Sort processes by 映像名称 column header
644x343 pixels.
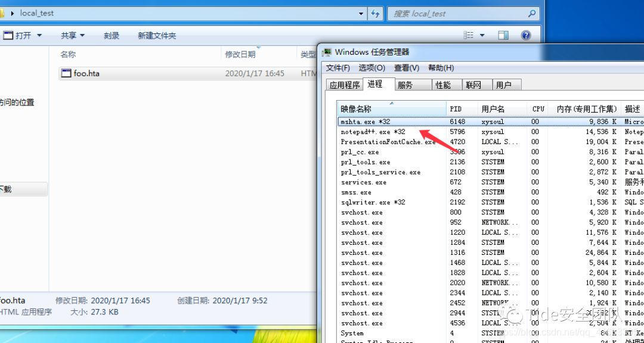[391, 109]
